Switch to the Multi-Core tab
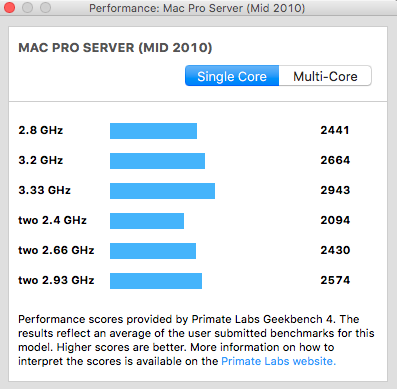The image size is (397, 389). 325,76
